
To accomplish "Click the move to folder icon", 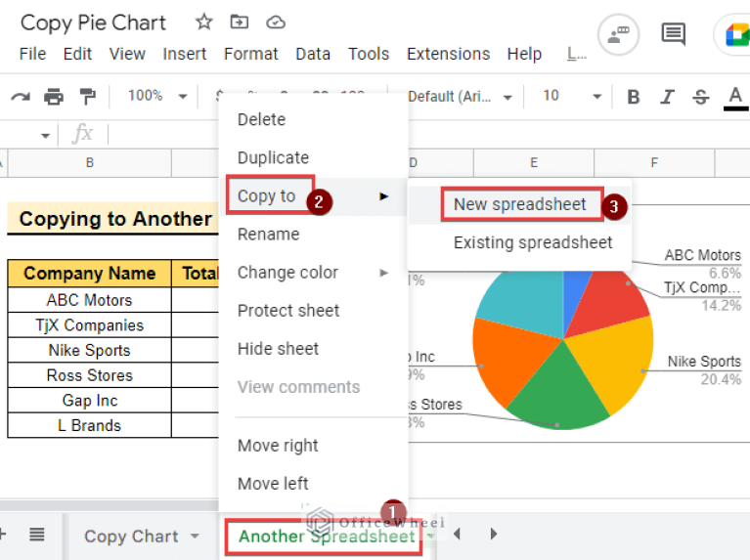I will (240, 22).
